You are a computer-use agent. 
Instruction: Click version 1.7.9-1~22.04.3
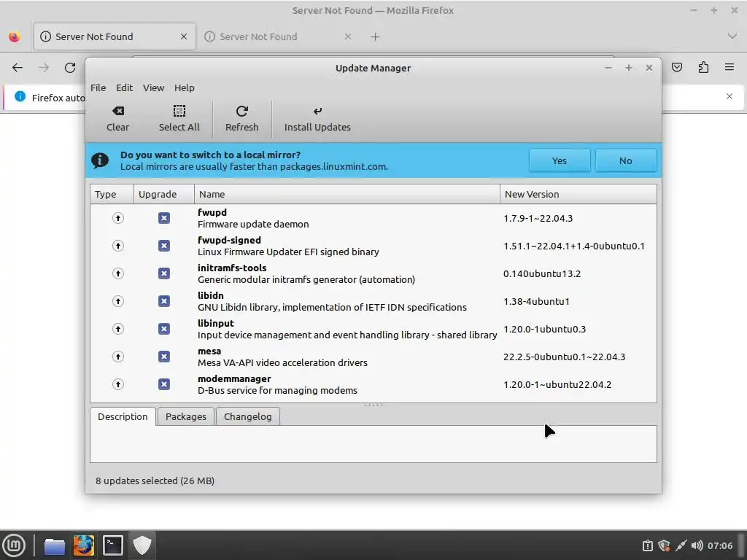[x=538, y=218]
